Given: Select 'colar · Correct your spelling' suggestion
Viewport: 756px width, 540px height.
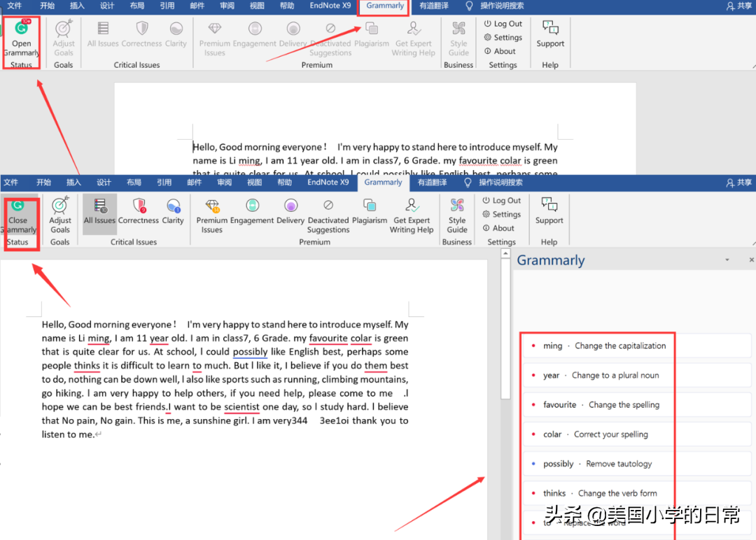Looking at the screenshot, I should point(638,434).
